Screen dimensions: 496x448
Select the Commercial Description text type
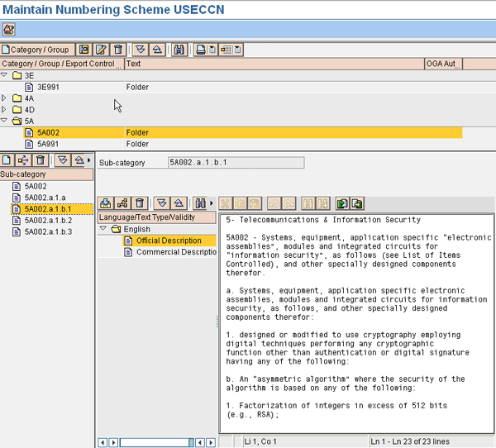point(169,252)
